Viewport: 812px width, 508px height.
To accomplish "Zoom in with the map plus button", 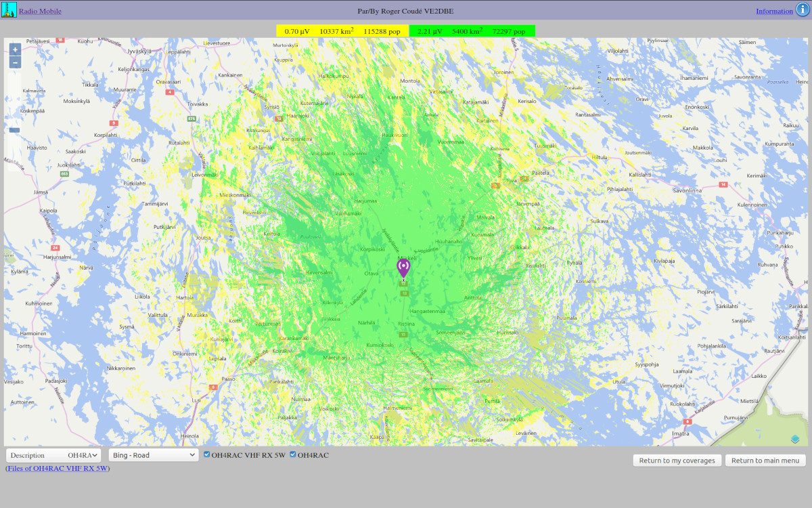I will [15, 49].
